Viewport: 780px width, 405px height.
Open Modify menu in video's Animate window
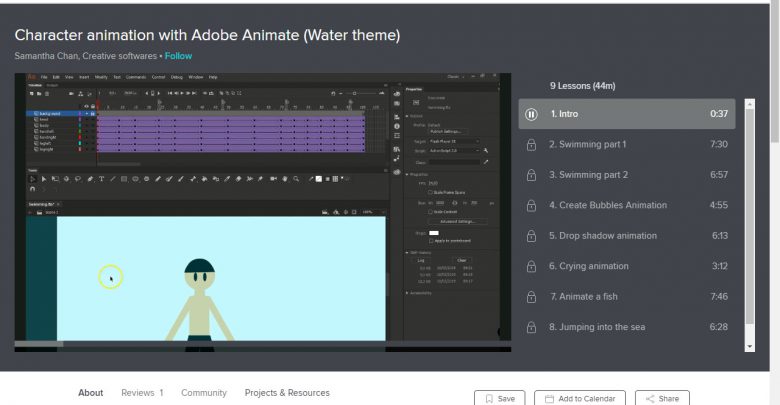tap(101, 77)
